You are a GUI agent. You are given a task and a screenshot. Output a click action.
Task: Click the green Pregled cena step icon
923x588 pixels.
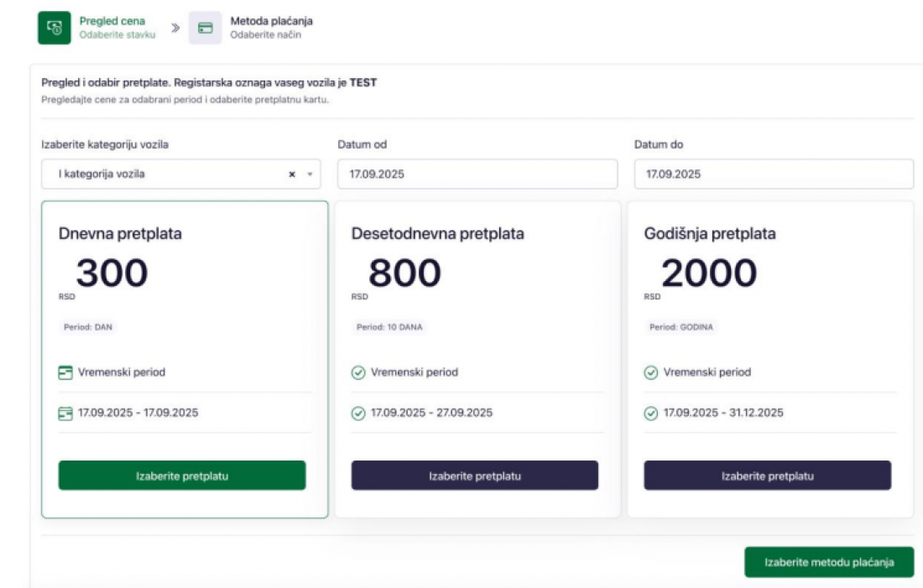click(54, 28)
